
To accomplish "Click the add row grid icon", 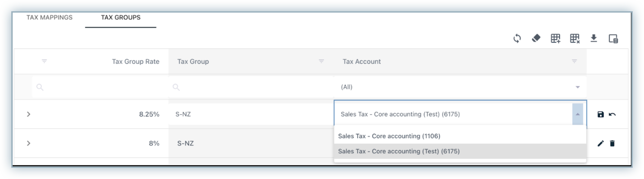I will click(555, 38).
